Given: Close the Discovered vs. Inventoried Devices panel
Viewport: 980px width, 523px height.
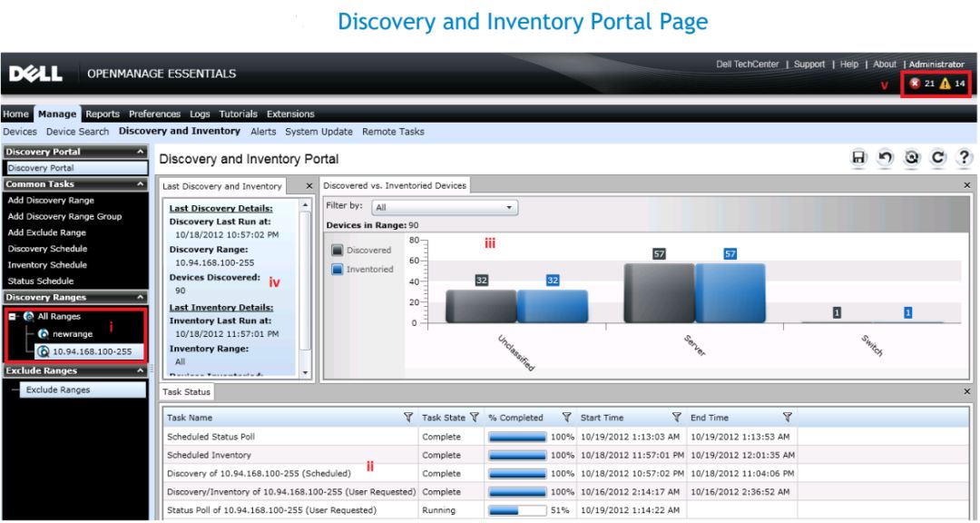Looking at the screenshot, I should point(967,185).
